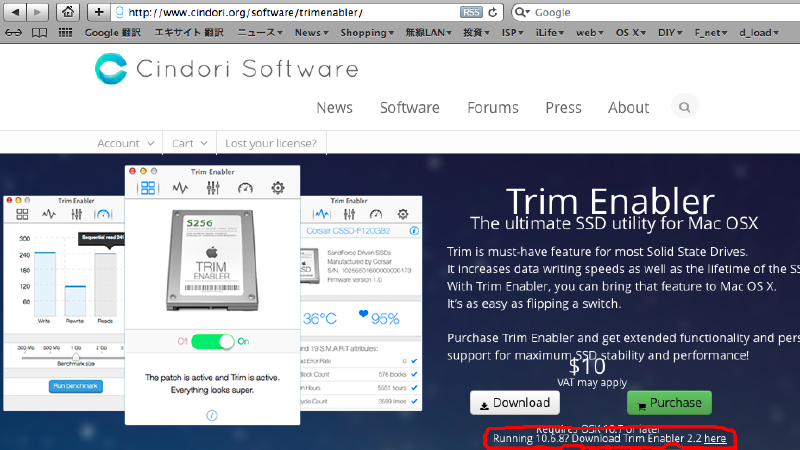This screenshot has width=800, height=450.
Task: Select the sliders icon in right Trim Enabler window
Action: coord(349,214)
